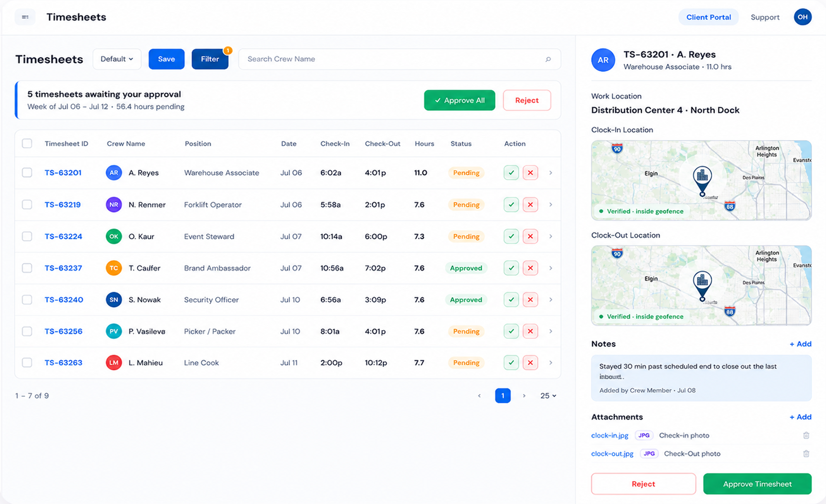Viewport: 826px width, 504px height.
Task: Open the OH user avatar menu
Action: click(x=802, y=17)
